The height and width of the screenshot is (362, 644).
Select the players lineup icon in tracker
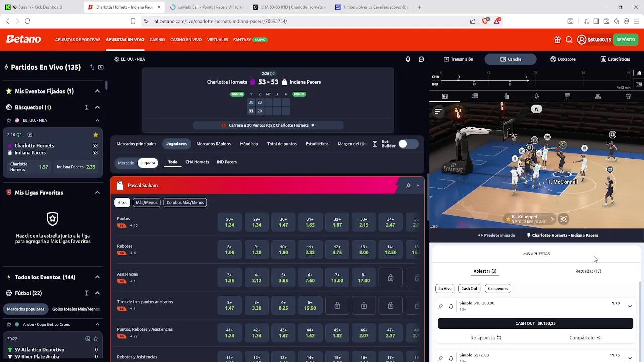click(x=598, y=96)
